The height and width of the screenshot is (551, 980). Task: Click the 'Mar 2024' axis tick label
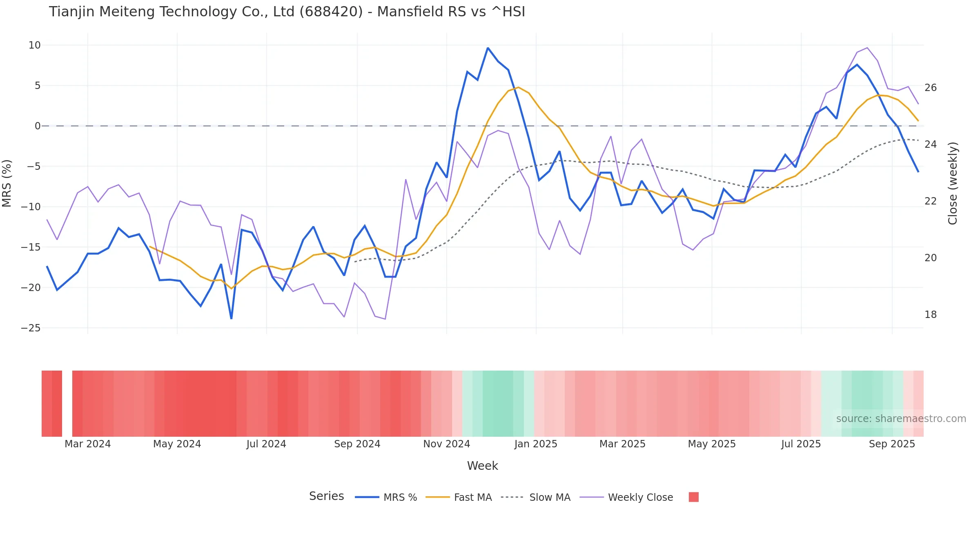point(88,444)
